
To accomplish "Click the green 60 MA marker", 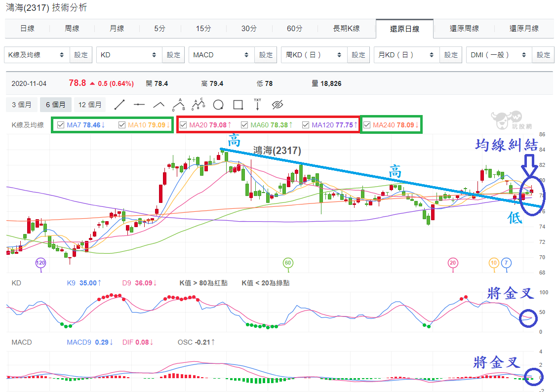I will coord(288,263).
